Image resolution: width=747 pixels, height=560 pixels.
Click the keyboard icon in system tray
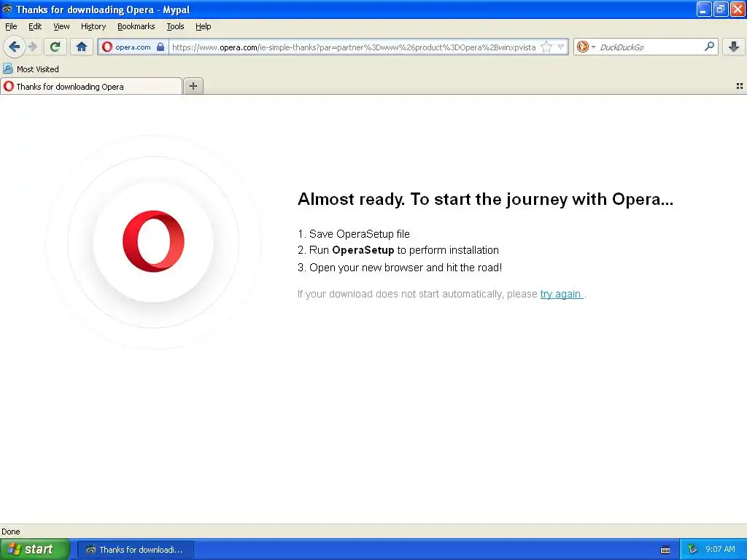665,550
